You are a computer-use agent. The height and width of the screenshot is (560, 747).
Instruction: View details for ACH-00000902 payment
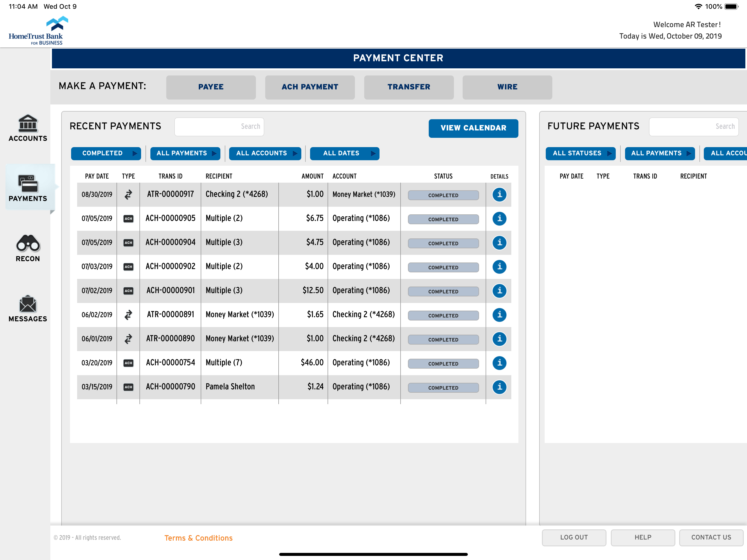499,267
